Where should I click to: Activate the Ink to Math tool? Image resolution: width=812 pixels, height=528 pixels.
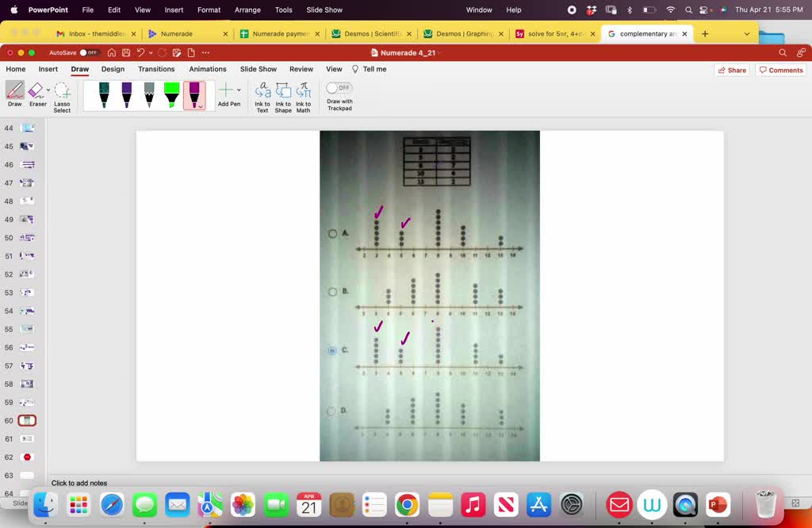point(304,98)
